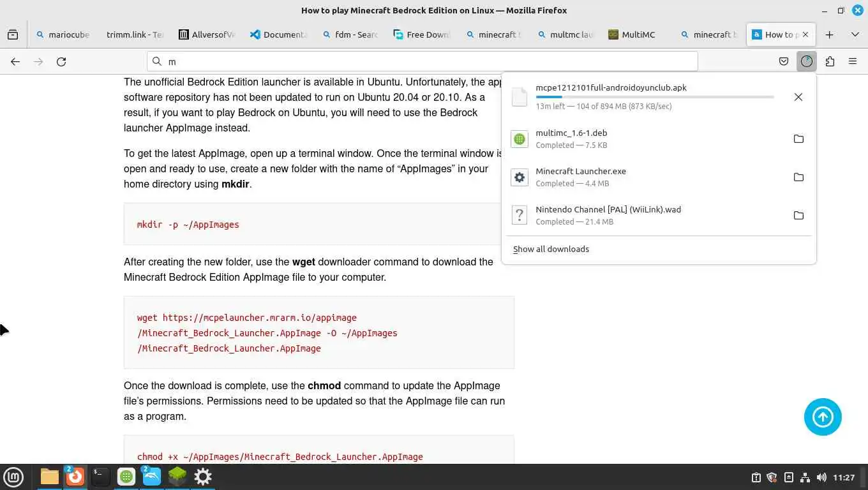Open the Extensions puzzle icon
Screen dimensions: 868x490
click(830, 61)
